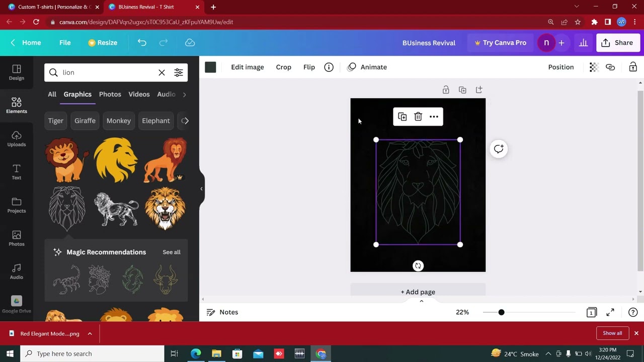The width and height of the screenshot is (644, 362).
Task: Click the link icon in toolbar
Action: 610,67
